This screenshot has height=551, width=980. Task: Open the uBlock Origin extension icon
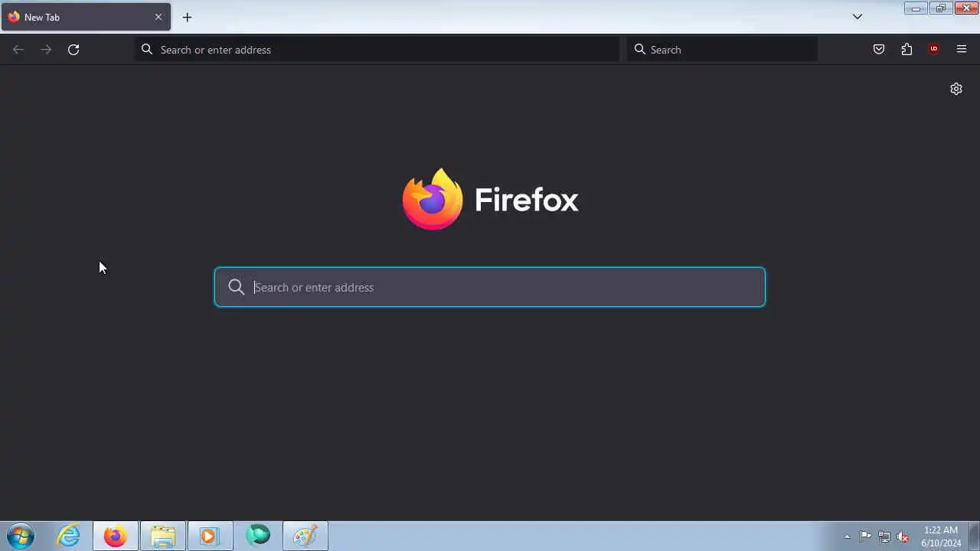click(934, 50)
